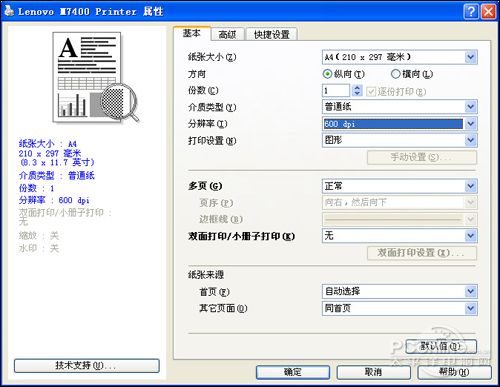Screen dimensions: 500x387
Task: Switch to the 高级 tab
Action: coord(227,34)
